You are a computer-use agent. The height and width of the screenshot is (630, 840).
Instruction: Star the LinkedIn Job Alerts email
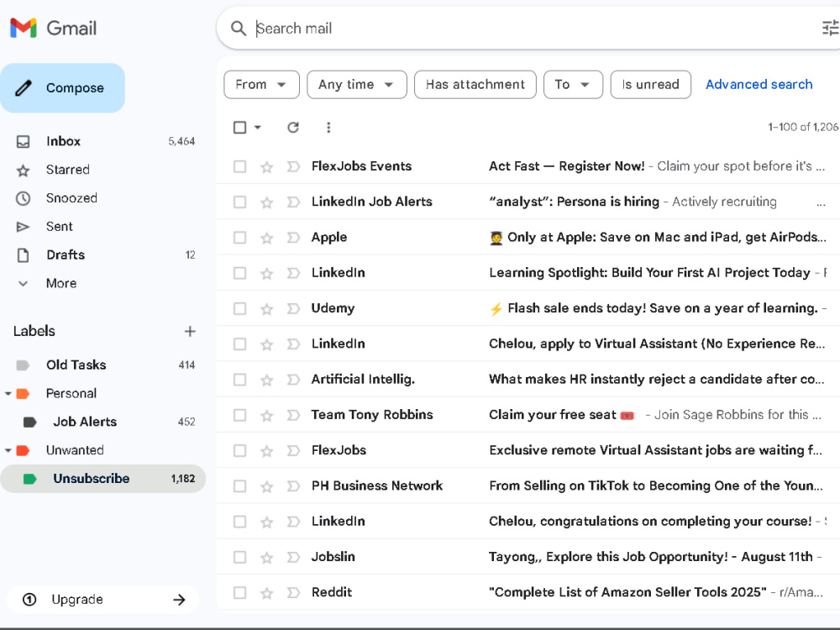point(267,202)
